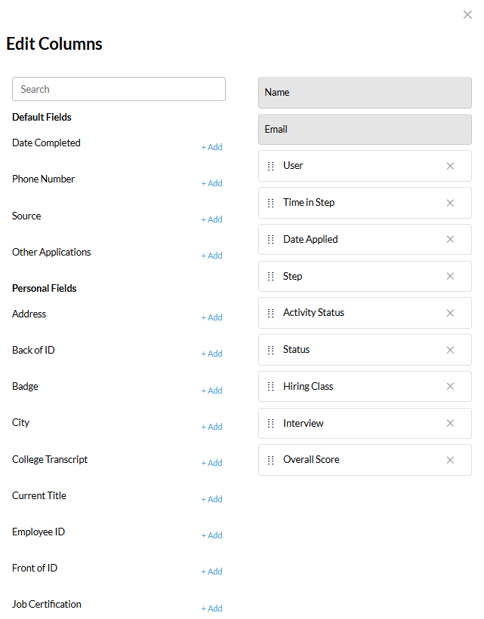Add the Date Completed field

(x=212, y=147)
